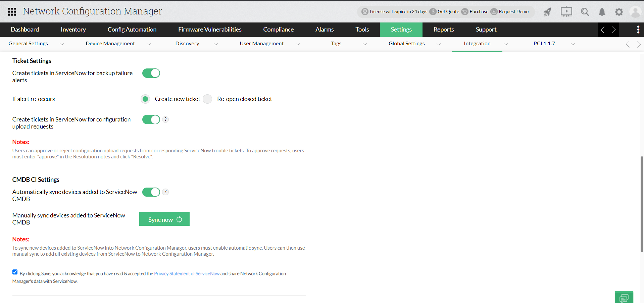The width and height of the screenshot is (644, 303).
Task: Uncheck the ServiceNow privacy acknowledgement checkbox
Action: [x=15, y=272]
